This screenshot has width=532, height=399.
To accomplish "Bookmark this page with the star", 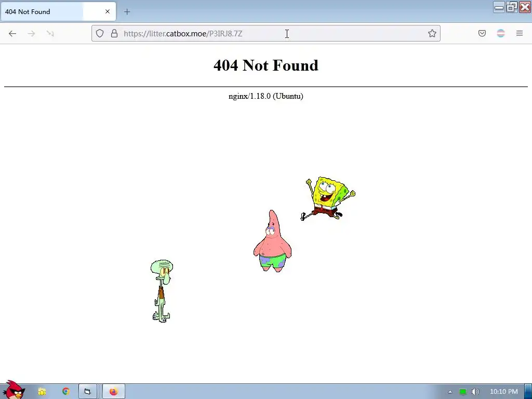I will pos(432,33).
